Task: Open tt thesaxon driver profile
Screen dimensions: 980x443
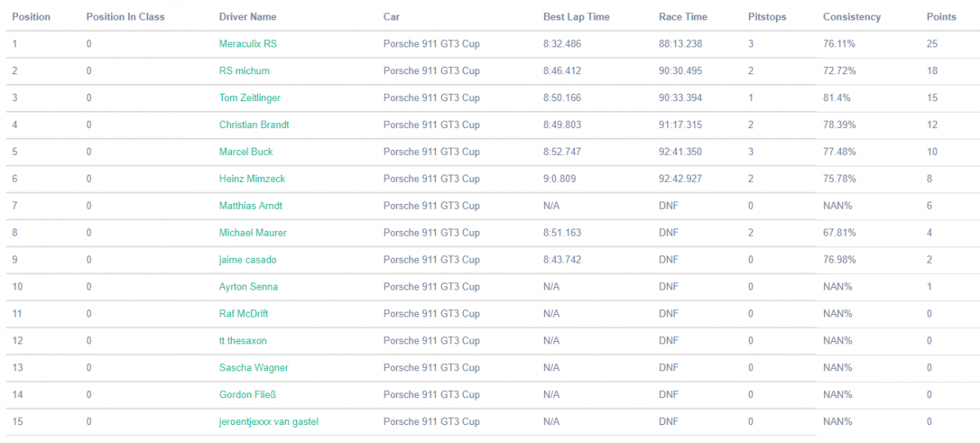Action: [243, 340]
